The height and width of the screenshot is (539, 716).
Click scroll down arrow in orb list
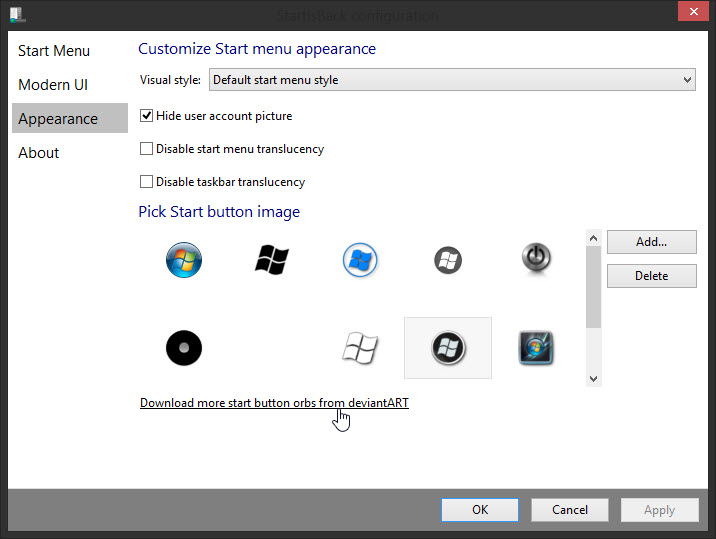593,379
